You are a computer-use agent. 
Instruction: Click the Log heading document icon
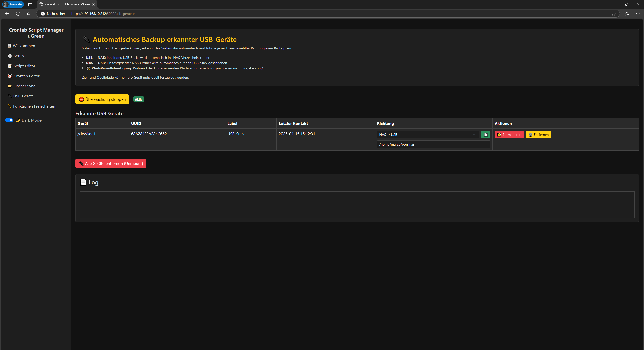[x=83, y=182]
